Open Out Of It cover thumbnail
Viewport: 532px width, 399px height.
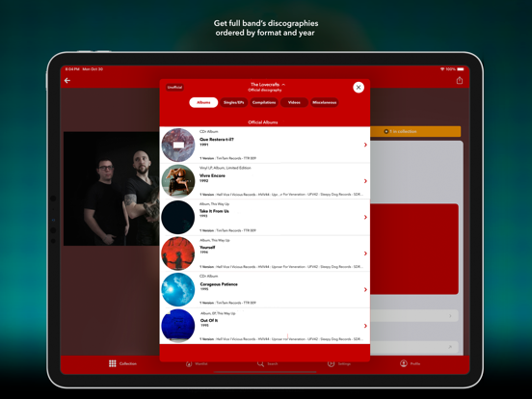point(178,326)
